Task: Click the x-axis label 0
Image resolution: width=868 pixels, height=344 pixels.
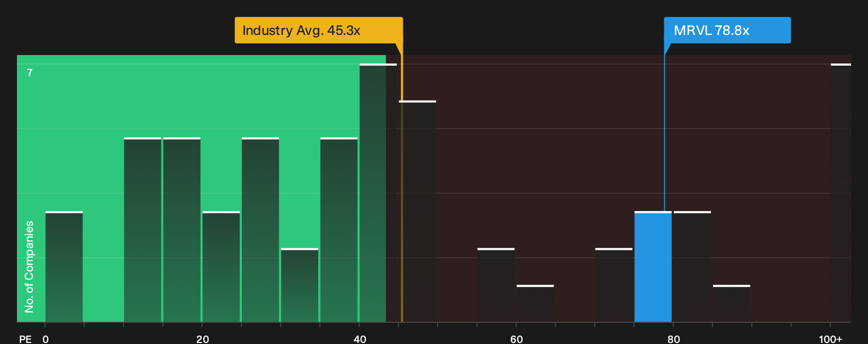Action: coord(46,339)
